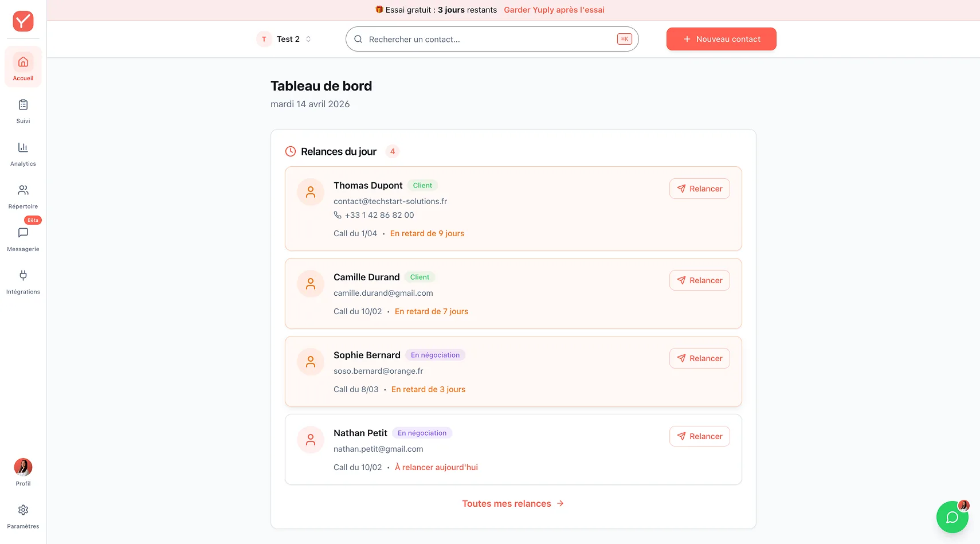
Task: Expand the Test 2 workspace switcher
Action: (x=285, y=39)
